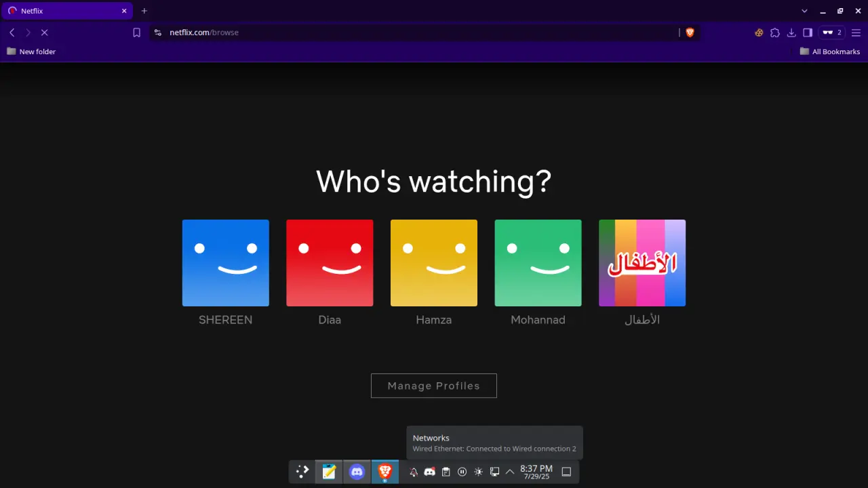Click the Mohannad name label
Viewport: 868px width, 488px height.
[x=538, y=320]
